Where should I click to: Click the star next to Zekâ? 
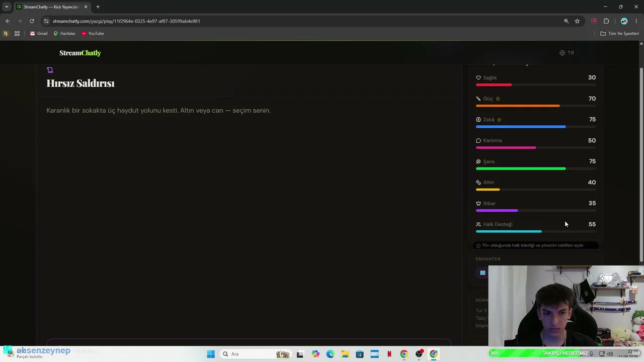click(499, 120)
